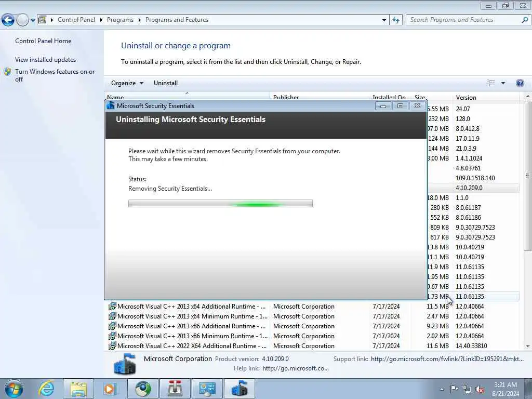Click the network tray icon
This screenshot has width=532, height=399.
pos(467,389)
